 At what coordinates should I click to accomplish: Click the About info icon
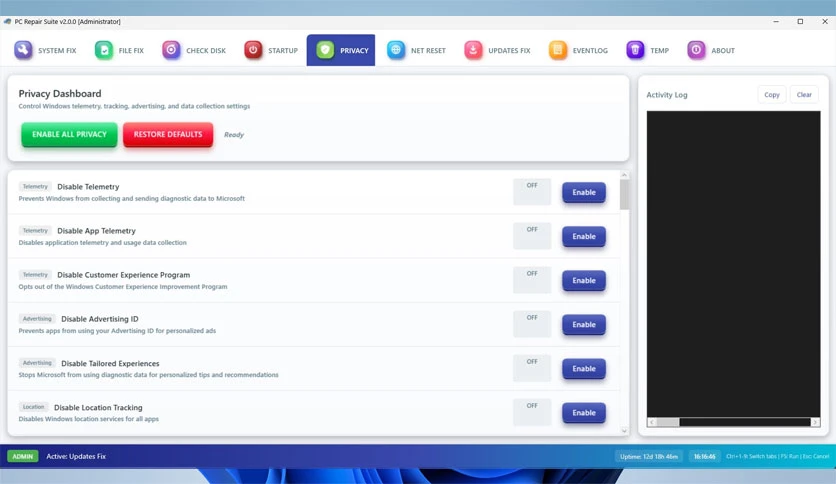[696, 50]
